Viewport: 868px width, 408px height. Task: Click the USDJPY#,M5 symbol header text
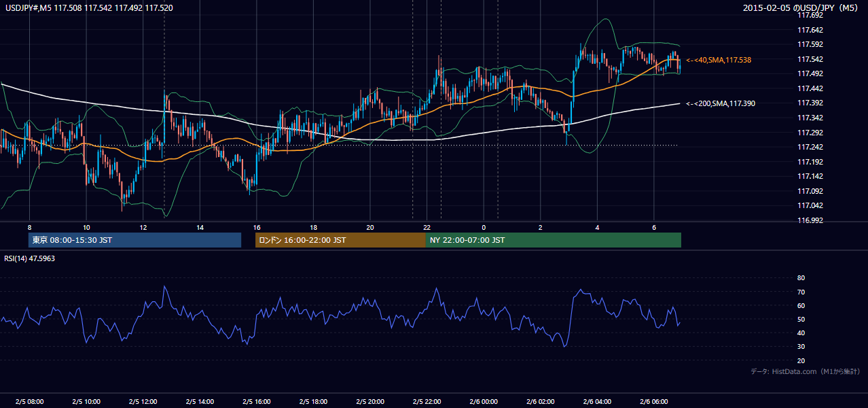[88, 8]
